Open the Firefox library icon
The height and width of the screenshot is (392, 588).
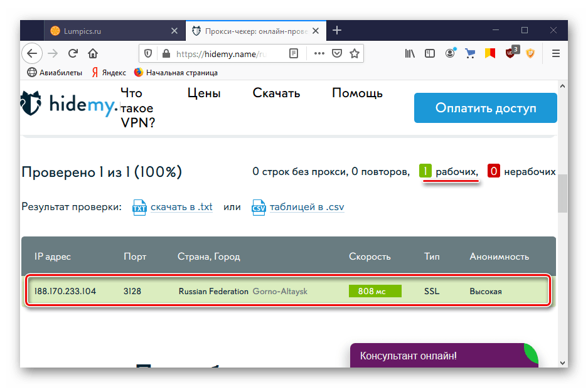pyautogui.click(x=410, y=54)
